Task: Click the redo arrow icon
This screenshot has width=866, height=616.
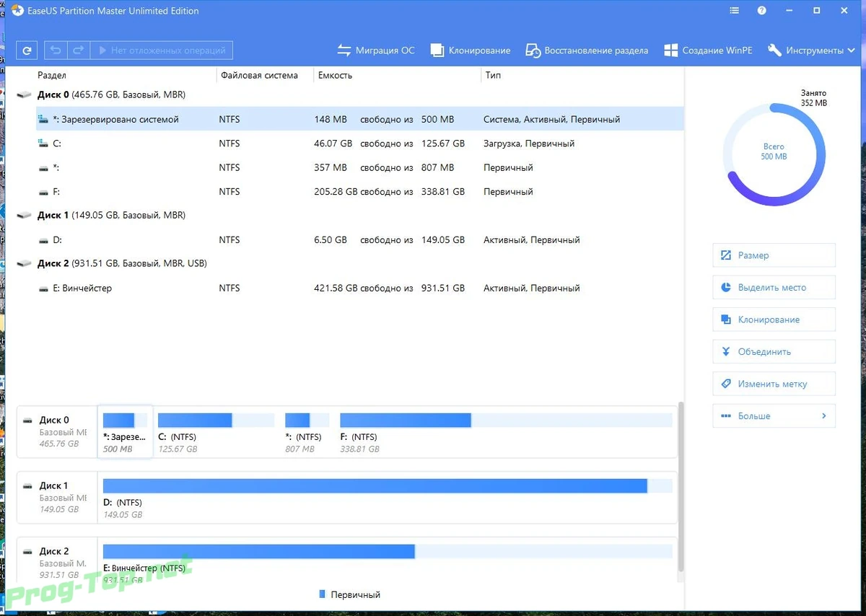Action: tap(79, 50)
